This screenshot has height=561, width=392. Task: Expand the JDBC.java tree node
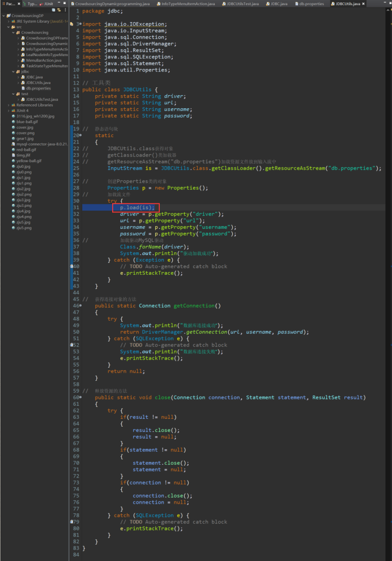18,77
